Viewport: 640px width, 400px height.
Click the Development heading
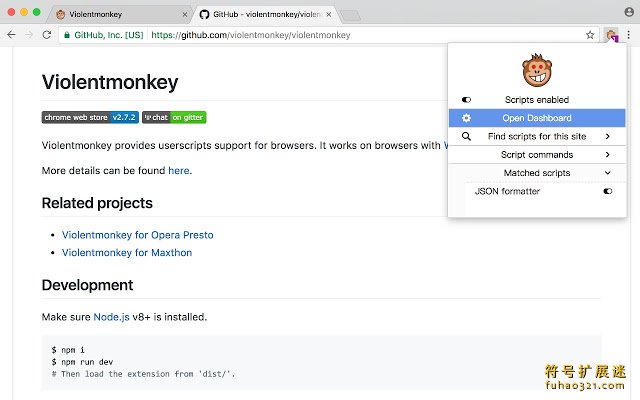pyautogui.click(x=87, y=285)
